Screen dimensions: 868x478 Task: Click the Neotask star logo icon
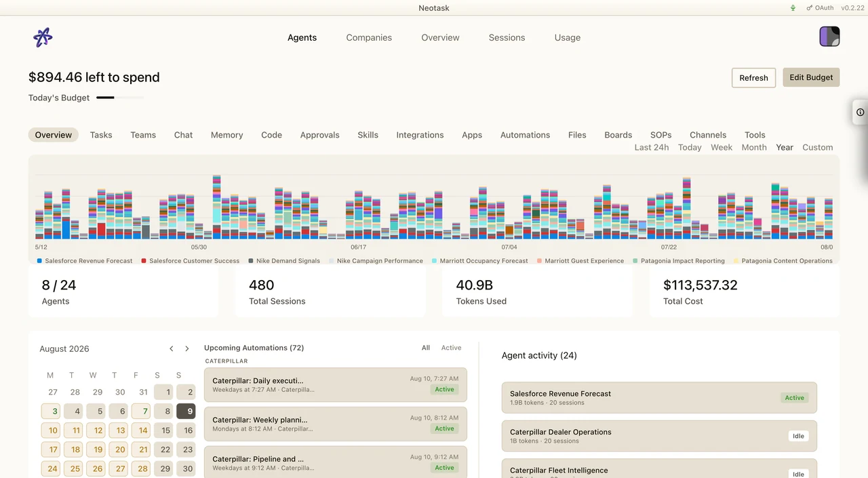pyautogui.click(x=43, y=37)
